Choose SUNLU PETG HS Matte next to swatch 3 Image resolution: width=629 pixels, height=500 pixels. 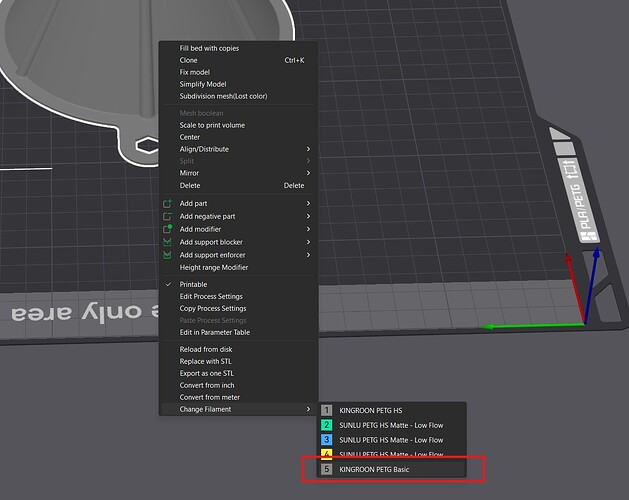[391, 440]
